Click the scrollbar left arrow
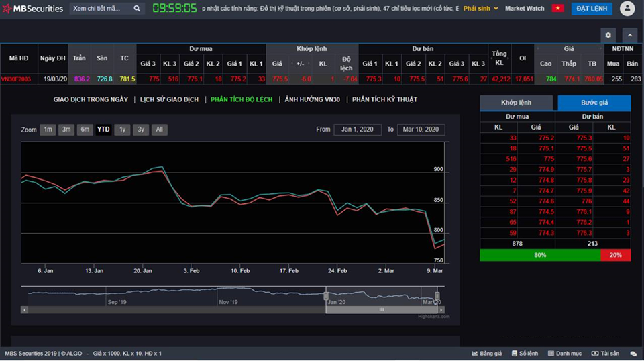The image size is (644, 361). pos(25,309)
